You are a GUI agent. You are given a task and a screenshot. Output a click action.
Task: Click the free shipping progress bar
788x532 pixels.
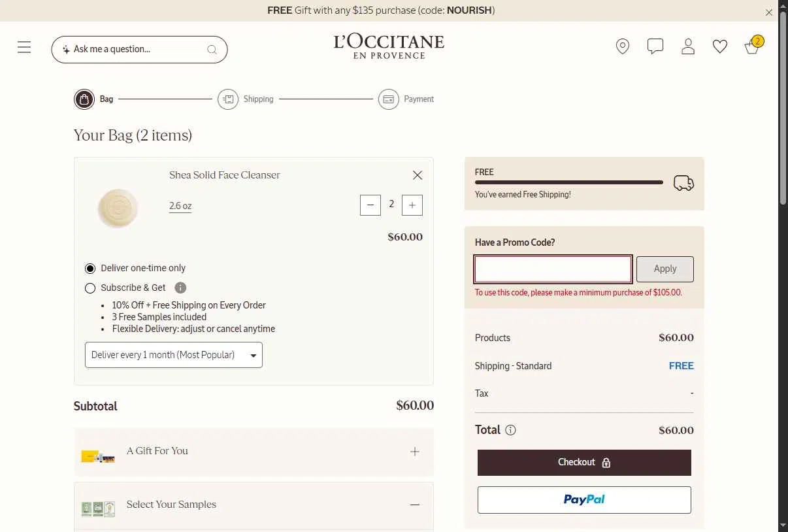coord(569,182)
